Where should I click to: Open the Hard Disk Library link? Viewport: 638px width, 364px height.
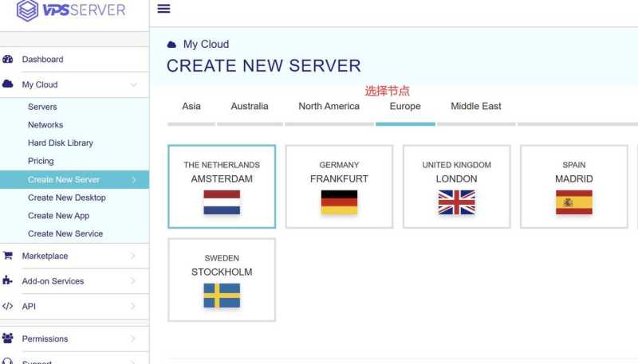[61, 143]
